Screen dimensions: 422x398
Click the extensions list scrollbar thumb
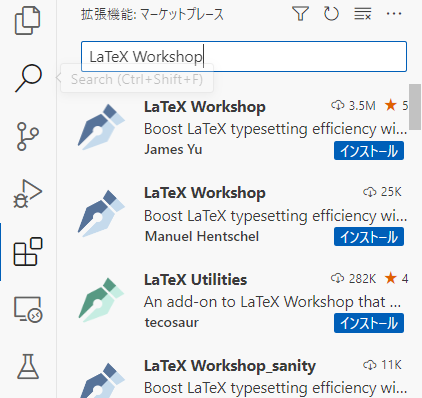pos(415,107)
